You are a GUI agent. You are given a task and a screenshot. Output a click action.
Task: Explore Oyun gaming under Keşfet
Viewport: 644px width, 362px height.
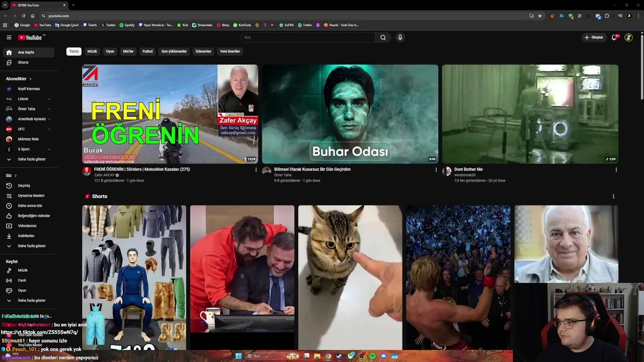[x=28, y=291]
